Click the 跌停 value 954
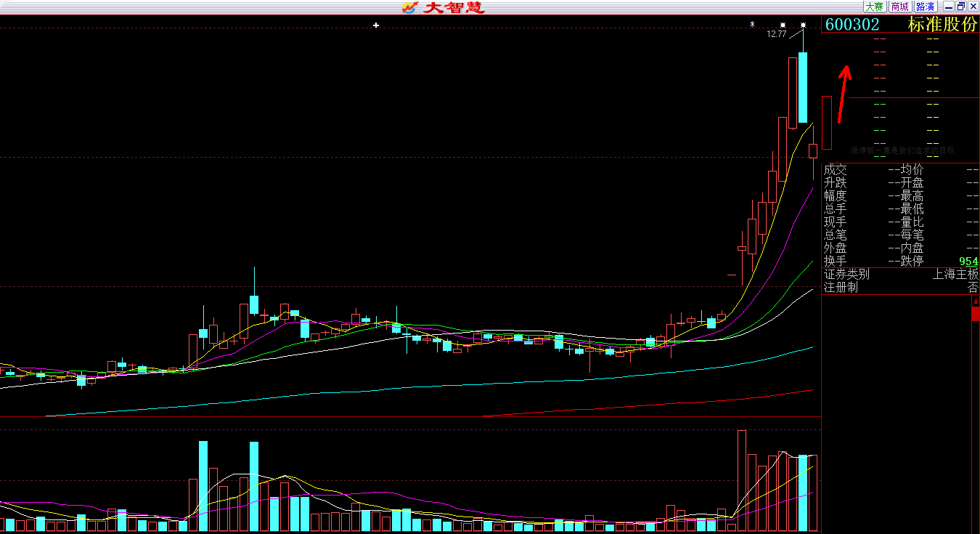 pyautogui.click(x=968, y=262)
